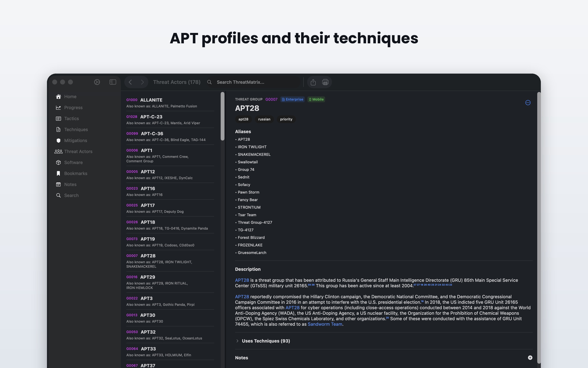Select APT32 SeaLotus entry
The width and height of the screenshot is (588, 368).
click(170, 335)
